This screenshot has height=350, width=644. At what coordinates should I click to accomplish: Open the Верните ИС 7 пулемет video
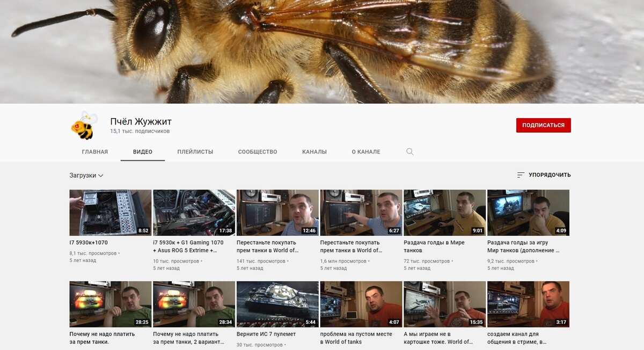click(277, 303)
